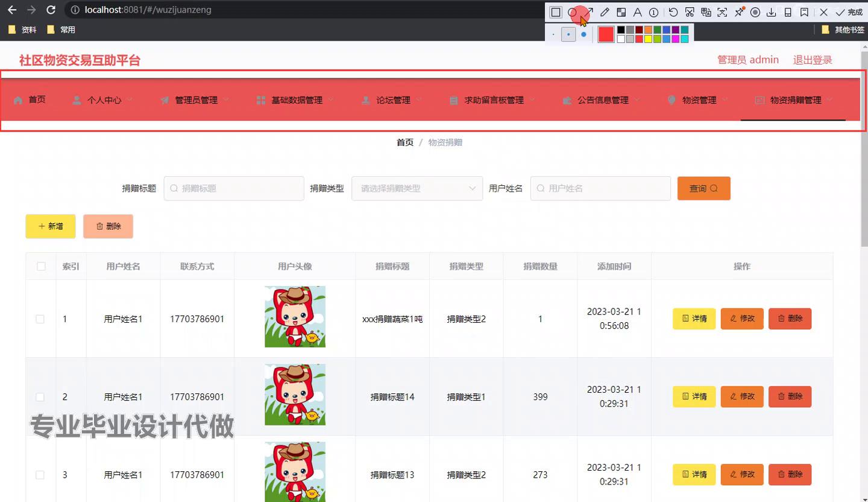Save the screenshot with the download icon
Viewport: 868px width, 502px height.
tap(771, 12)
